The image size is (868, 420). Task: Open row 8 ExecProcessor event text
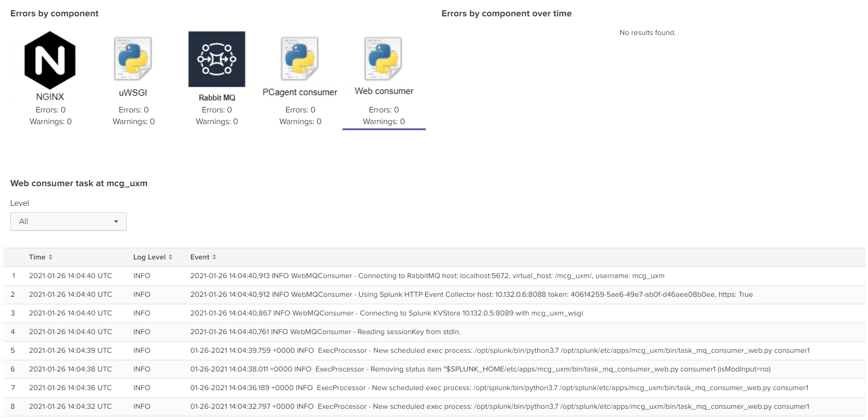[499, 406]
